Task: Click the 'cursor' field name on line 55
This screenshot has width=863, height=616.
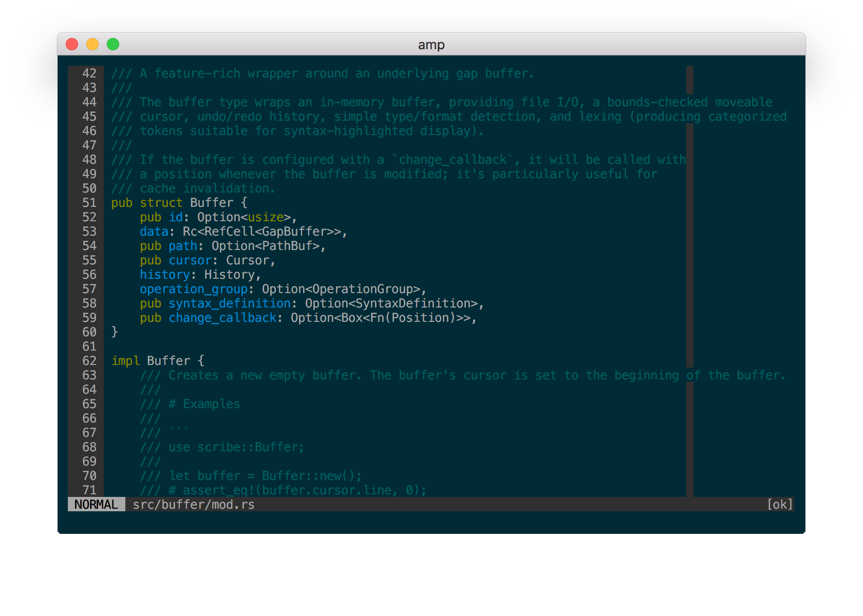Action: (190, 260)
